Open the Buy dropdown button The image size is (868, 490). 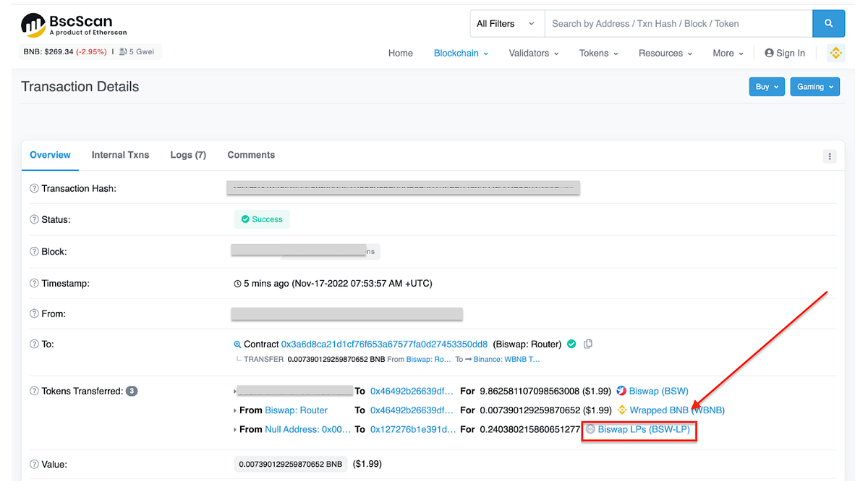[767, 86]
